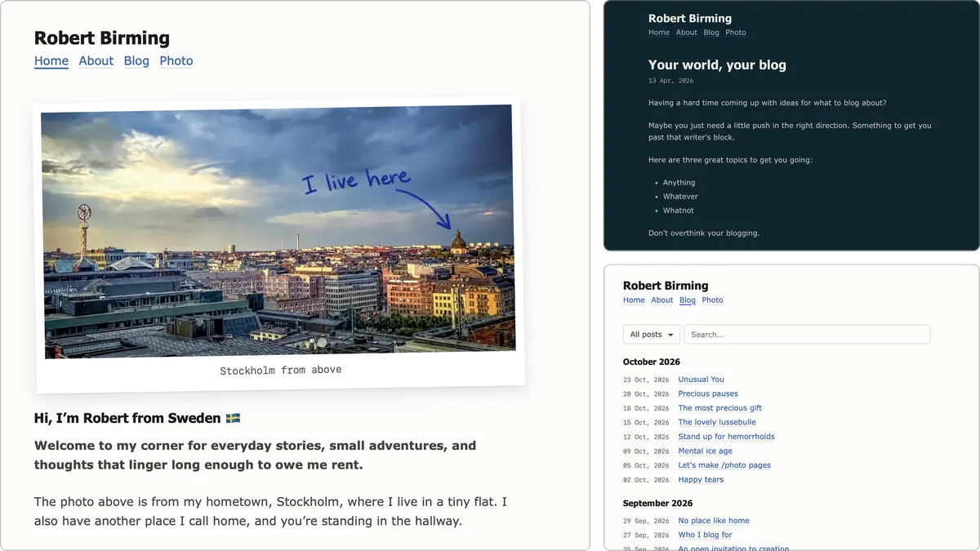Click Photo link in dark theme panel
The image size is (980, 551).
coord(736,33)
